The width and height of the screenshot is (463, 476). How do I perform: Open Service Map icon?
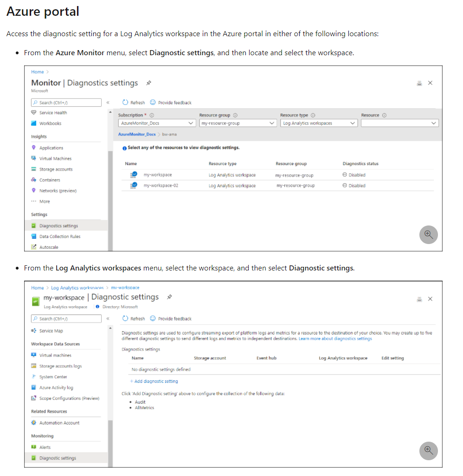(x=34, y=331)
